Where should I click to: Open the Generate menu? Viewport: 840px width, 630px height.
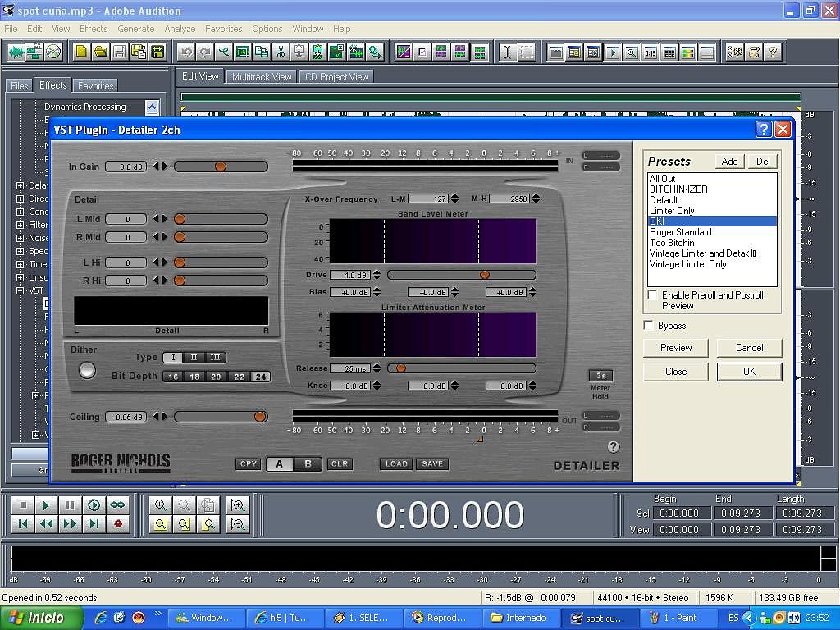coord(135,29)
